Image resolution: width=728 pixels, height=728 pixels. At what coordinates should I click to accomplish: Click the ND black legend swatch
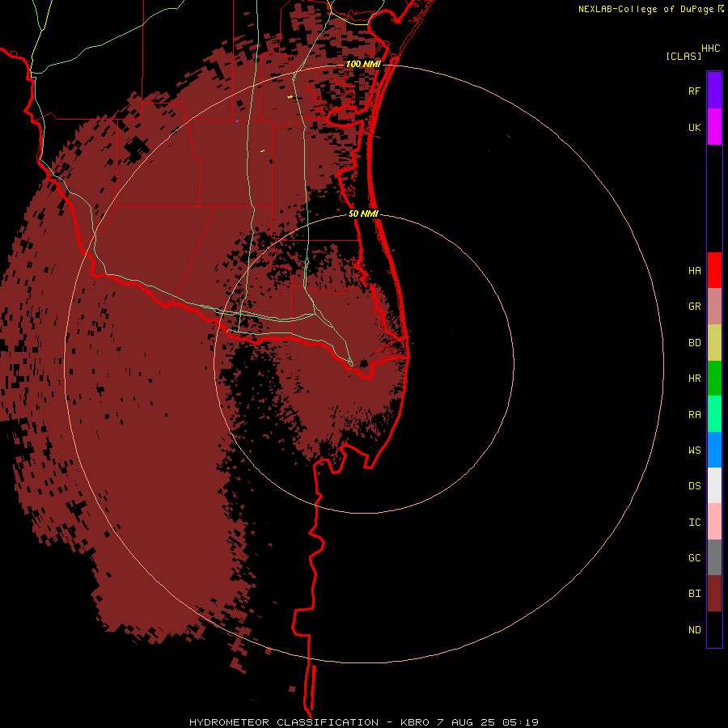(714, 629)
